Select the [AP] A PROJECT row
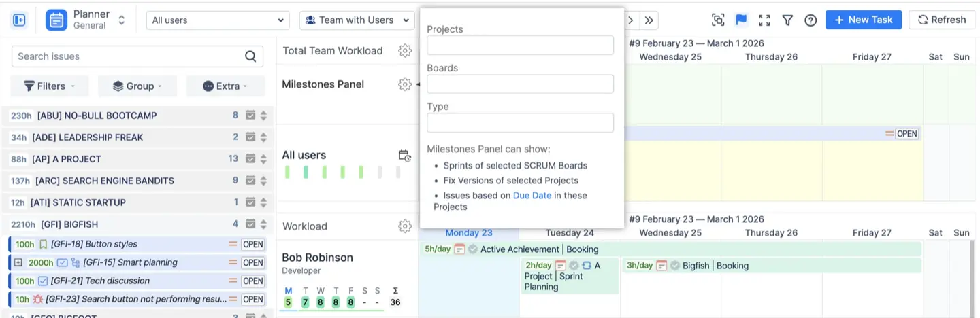This screenshot has width=980, height=318. pos(137,159)
